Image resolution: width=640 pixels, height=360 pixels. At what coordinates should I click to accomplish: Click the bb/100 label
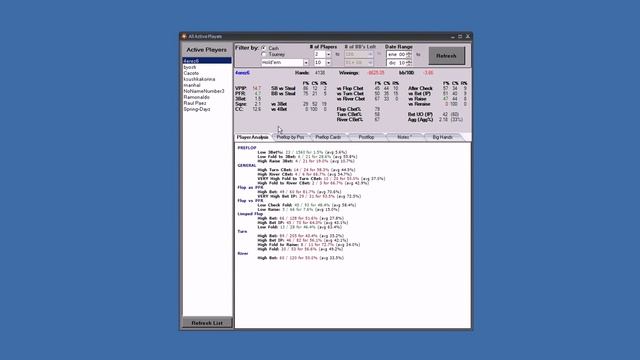point(406,73)
